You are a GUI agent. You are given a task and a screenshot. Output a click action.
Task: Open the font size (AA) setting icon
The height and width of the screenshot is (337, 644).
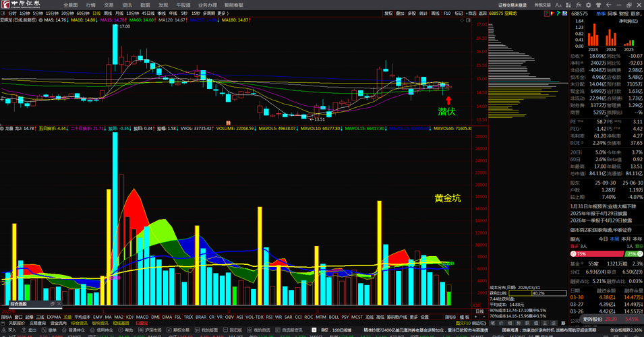tap(558, 5)
